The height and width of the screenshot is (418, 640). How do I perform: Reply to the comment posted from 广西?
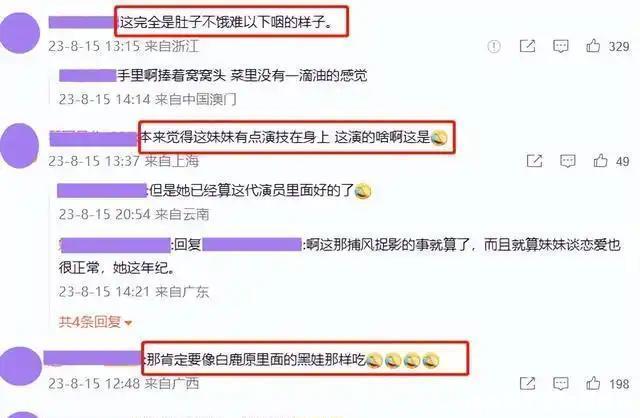pyautogui.click(x=560, y=383)
